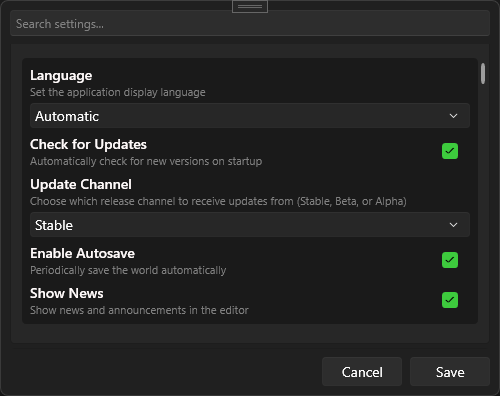Click the Update Channel heading text
Image resolution: width=500 pixels, height=396 pixels.
point(81,184)
